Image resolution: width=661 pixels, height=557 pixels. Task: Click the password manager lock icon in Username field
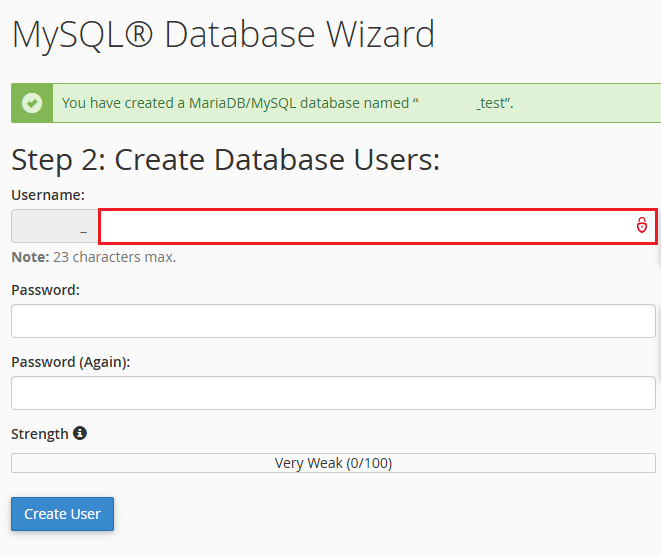pyautogui.click(x=642, y=225)
